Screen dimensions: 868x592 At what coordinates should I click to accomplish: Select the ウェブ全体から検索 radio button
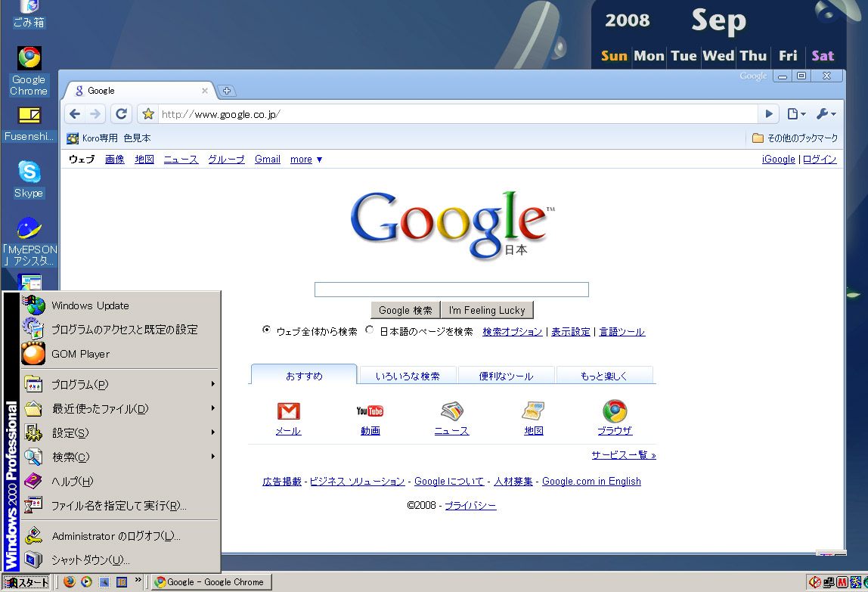coord(266,330)
